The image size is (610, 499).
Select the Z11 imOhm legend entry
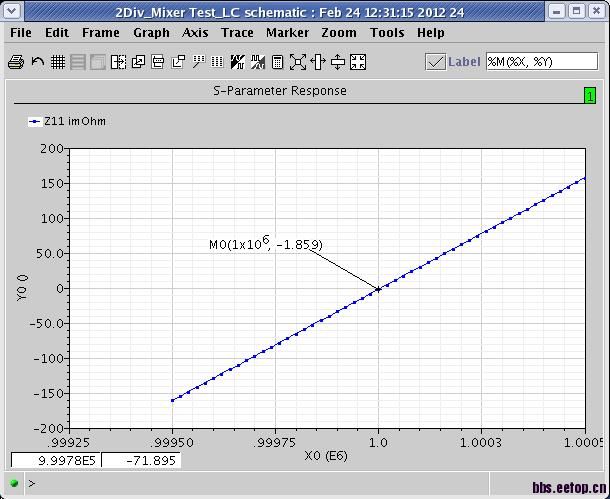point(67,121)
